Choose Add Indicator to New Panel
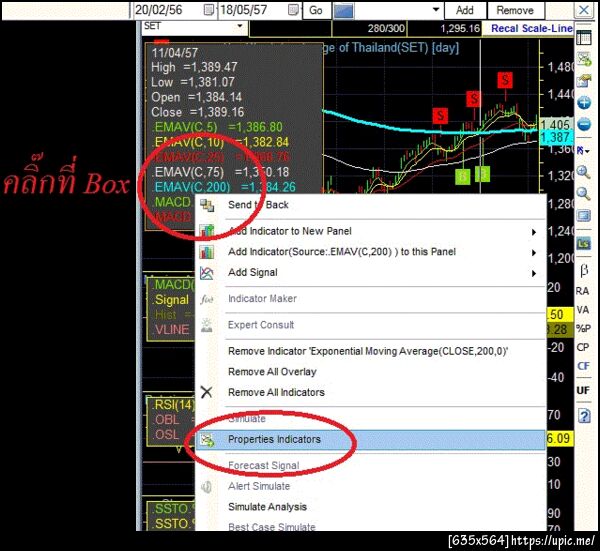 pyautogui.click(x=370, y=231)
